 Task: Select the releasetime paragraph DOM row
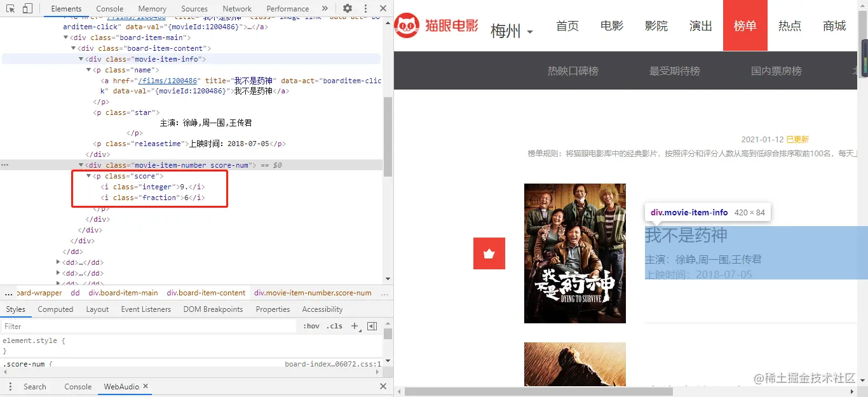point(189,144)
